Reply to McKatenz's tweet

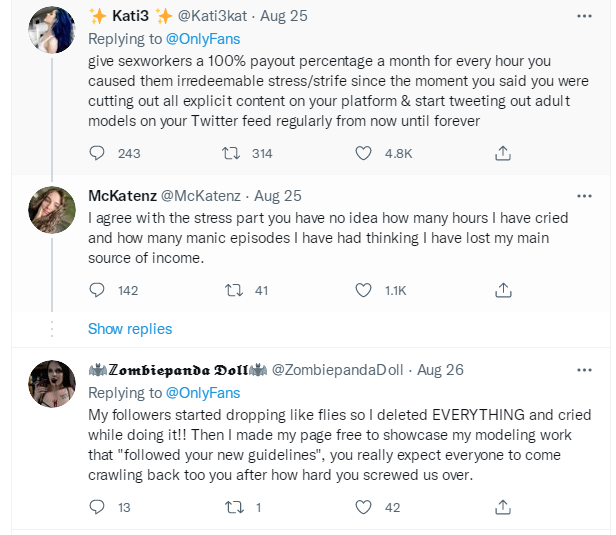[97, 291]
